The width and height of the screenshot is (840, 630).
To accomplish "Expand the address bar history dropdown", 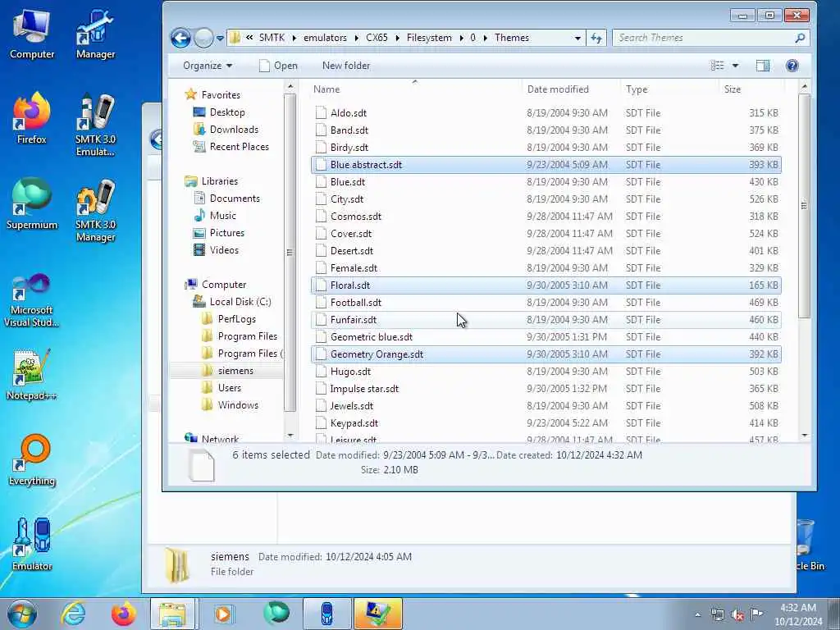I will click(577, 38).
